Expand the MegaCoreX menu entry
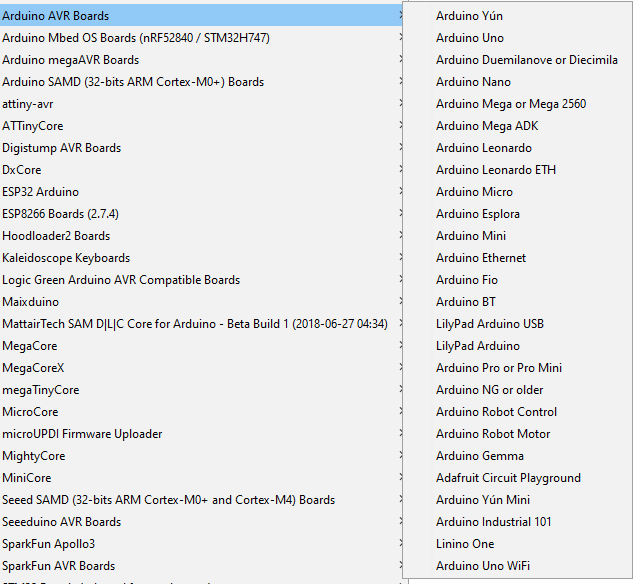The height and width of the screenshot is (584, 637). tap(202, 368)
